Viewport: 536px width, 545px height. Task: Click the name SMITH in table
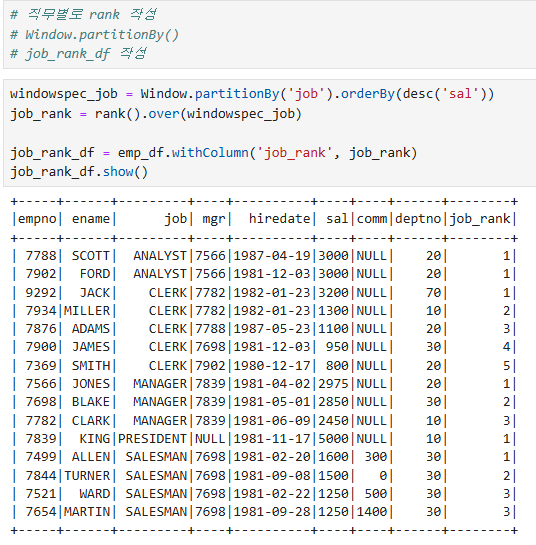[91, 366]
